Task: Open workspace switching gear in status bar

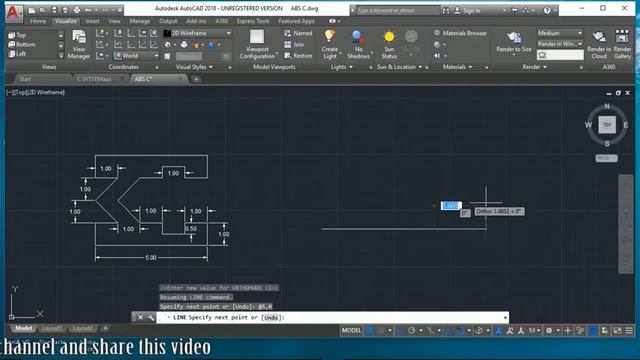Action: click(549, 330)
